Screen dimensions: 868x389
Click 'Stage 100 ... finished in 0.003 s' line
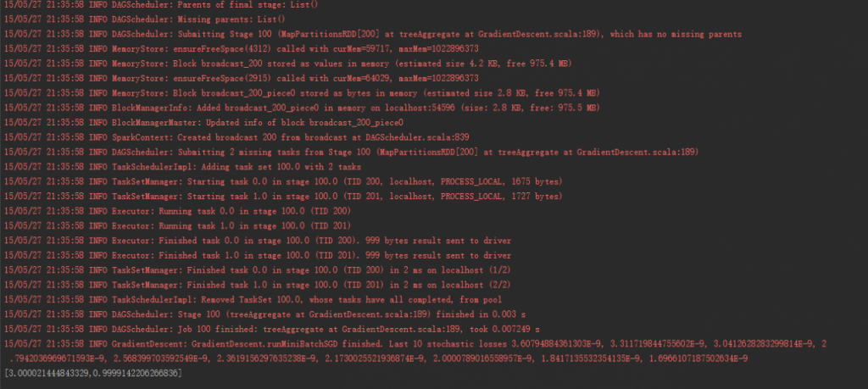click(x=264, y=314)
